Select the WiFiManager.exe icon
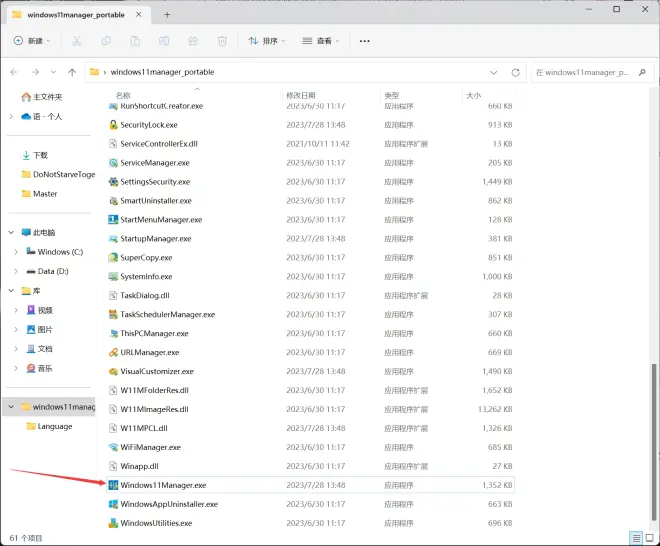 pos(113,447)
